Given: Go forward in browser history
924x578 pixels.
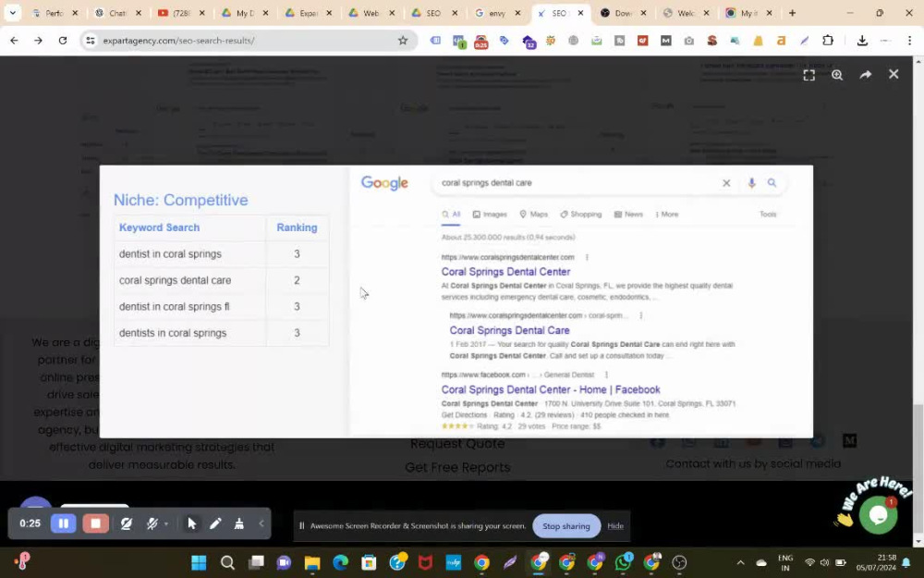Looking at the screenshot, I should 38,40.
